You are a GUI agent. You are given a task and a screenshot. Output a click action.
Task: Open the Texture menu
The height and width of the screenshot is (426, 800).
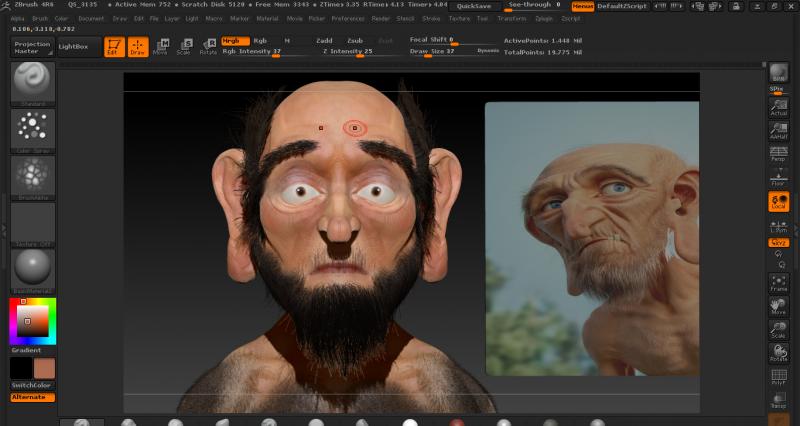[459, 19]
